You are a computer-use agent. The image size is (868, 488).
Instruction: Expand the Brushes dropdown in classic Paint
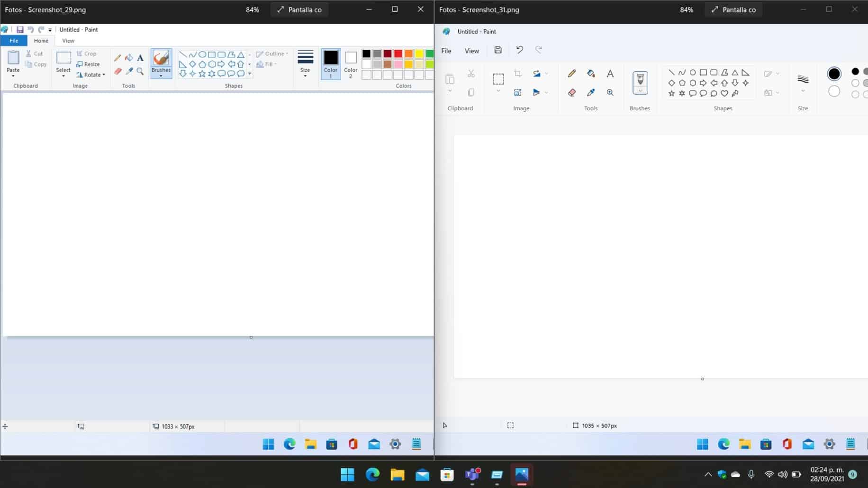click(x=161, y=75)
